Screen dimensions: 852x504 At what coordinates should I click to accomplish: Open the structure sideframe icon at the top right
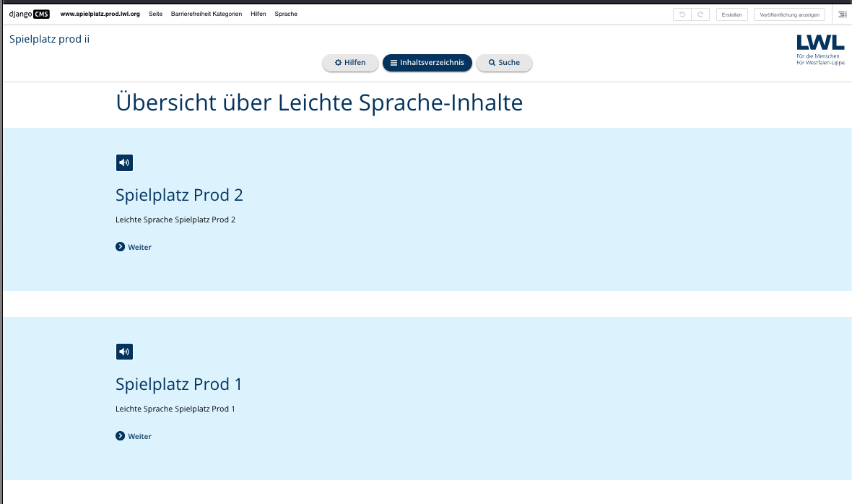click(x=842, y=14)
